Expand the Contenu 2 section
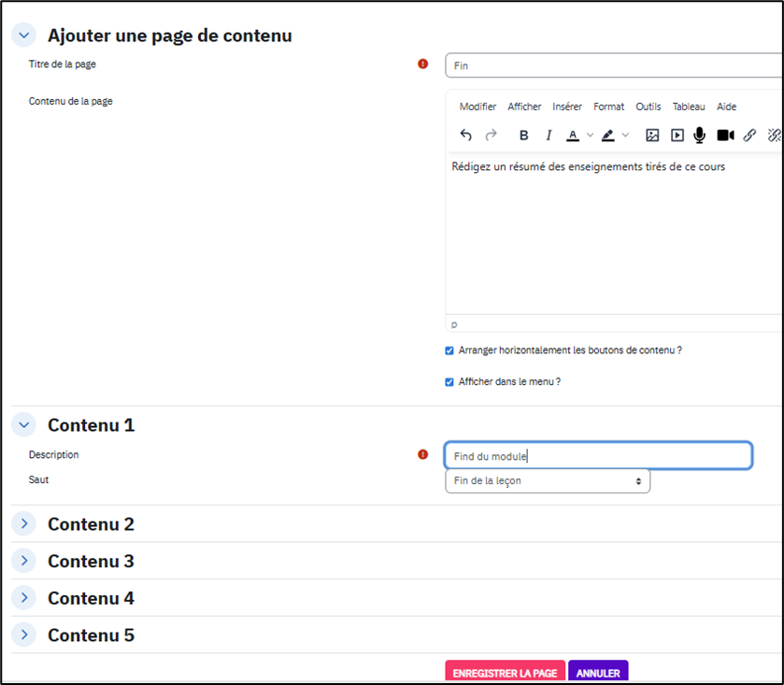The height and width of the screenshot is (685, 784). (25, 524)
